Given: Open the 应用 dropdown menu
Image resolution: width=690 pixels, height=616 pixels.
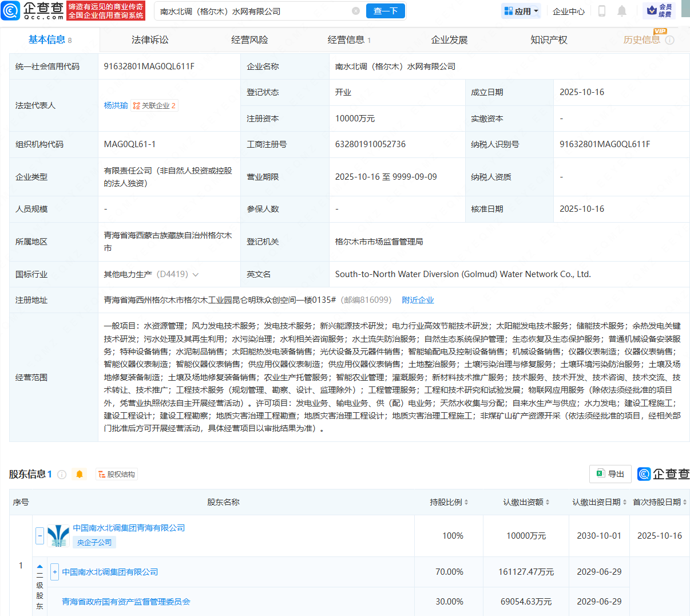Looking at the screenshot, I should pyautogui.click(x=521, y=11).
